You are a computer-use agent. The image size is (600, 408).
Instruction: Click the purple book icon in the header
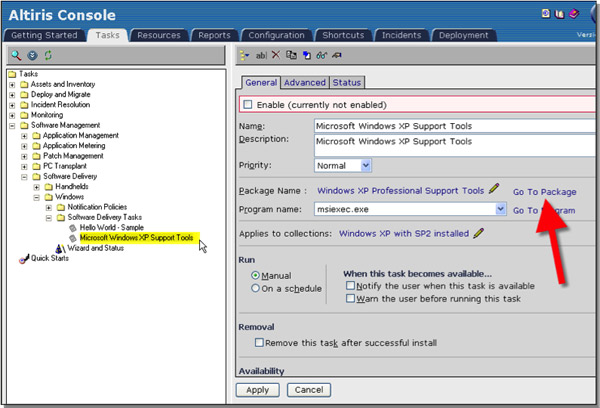pos(574,14)
